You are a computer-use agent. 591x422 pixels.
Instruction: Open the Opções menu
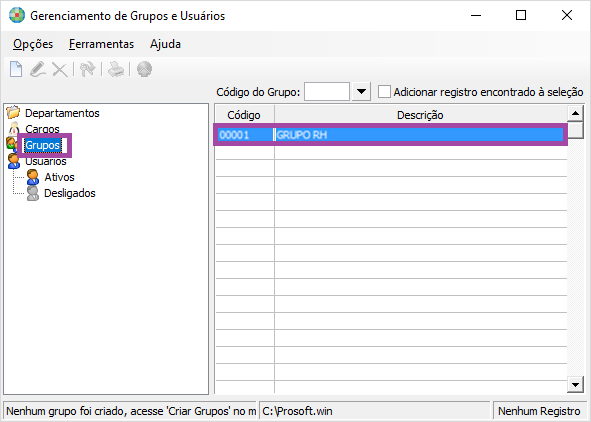pos(33,44)
